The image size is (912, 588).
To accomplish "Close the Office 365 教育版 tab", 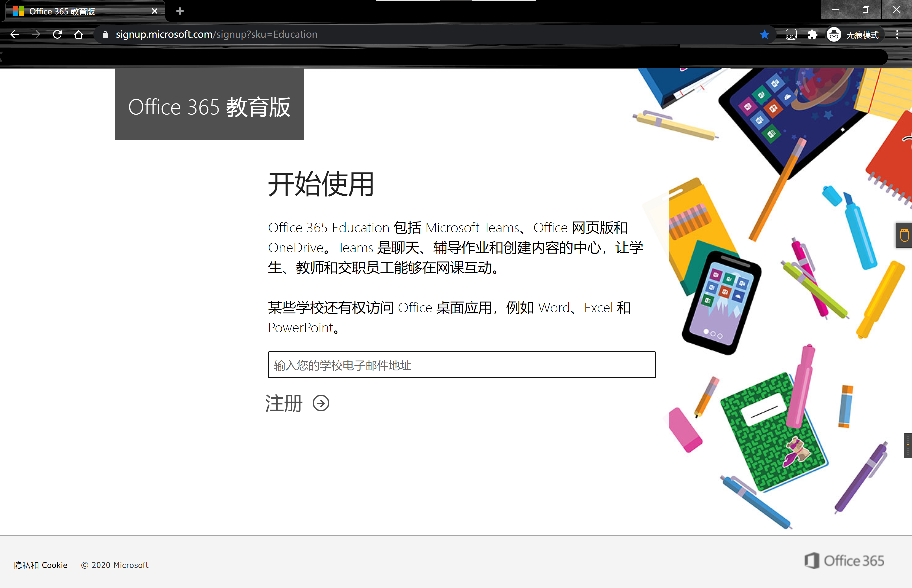I will point(154,11).
